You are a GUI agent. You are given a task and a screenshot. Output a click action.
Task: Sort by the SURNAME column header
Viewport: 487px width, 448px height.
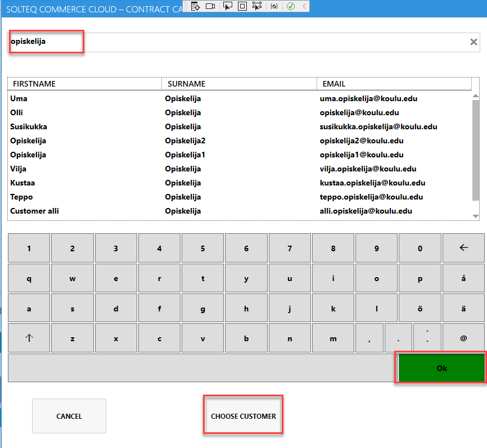(238, 84)
